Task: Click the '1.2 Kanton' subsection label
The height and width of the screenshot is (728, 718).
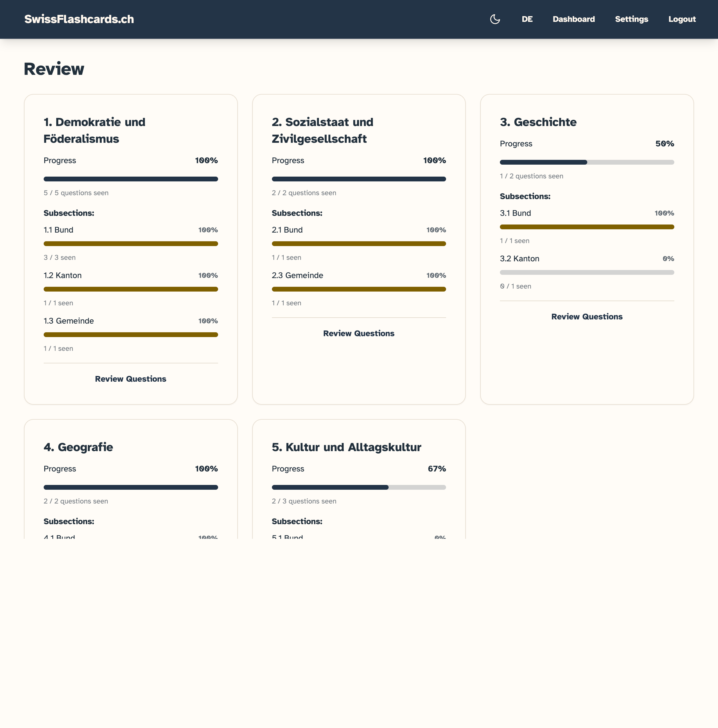Action: click(x=63, y=275)
